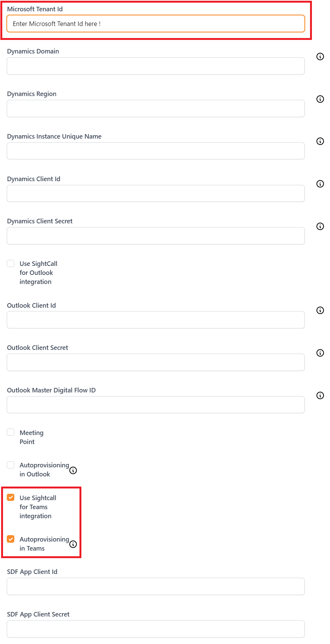This screenshot has width=330, height=644.
Task: Click info icon for Dynamics Instance Unique Name
Action: pos(320,141)
